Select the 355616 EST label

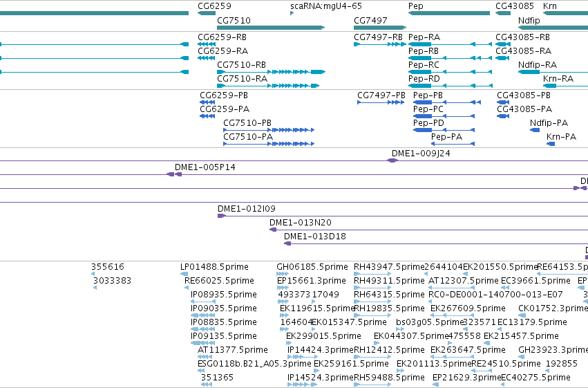108,267
